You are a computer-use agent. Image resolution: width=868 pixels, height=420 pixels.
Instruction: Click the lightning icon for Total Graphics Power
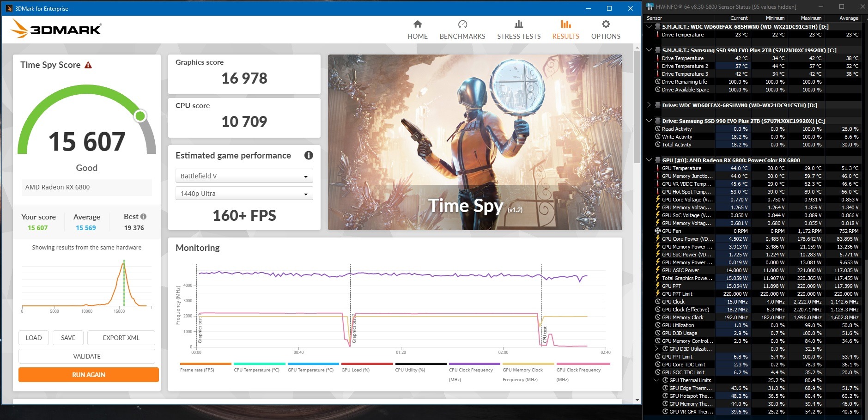pos(658,278)
